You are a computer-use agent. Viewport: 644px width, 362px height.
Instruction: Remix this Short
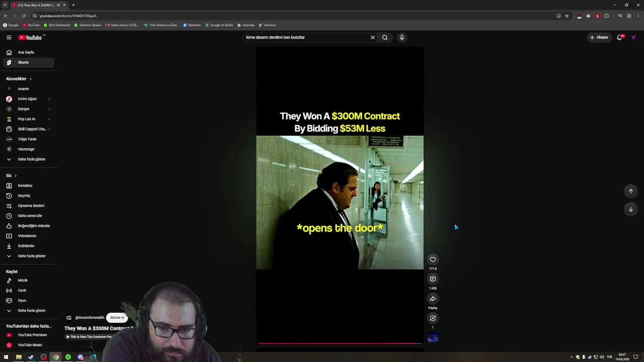click(433, 318)
